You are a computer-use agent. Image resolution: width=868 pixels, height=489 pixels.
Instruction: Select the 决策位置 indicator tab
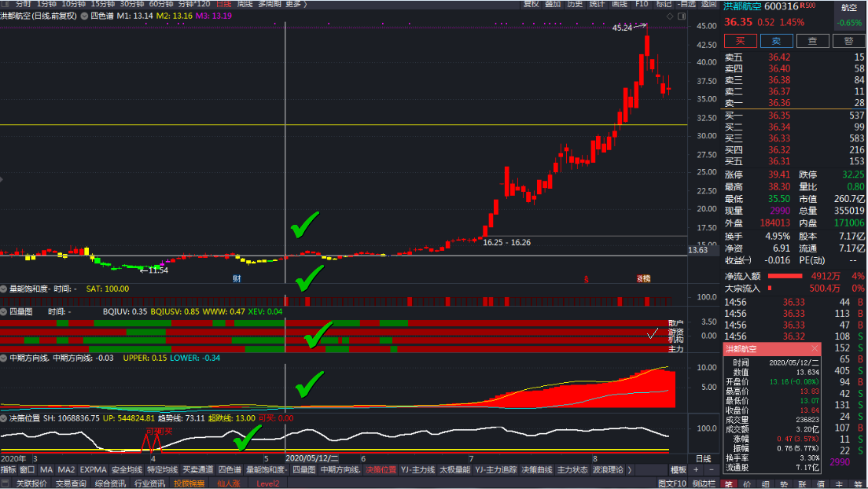[x=381, y=470]
